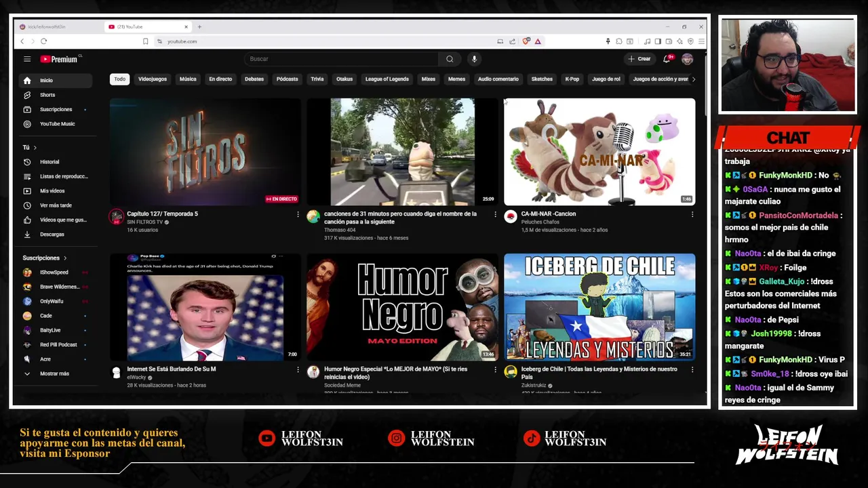The image size is (868, 488).
Task: Open options menu for Internet Se Está Burlando video
Action: click(x=298, y=369)
